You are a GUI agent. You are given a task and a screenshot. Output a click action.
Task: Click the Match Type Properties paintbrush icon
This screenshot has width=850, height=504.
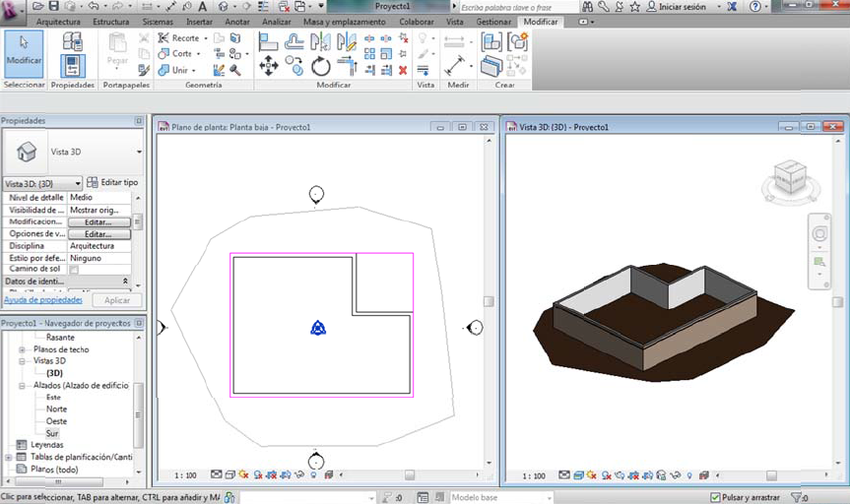coord(144,70)
